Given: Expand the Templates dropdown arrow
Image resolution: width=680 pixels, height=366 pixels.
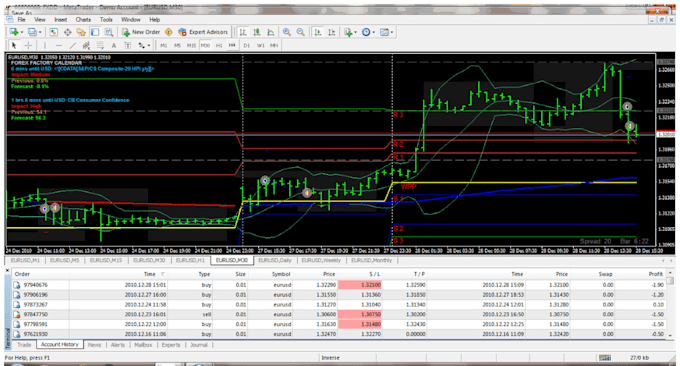Looking at the screenshot, I should coord(392,33).
